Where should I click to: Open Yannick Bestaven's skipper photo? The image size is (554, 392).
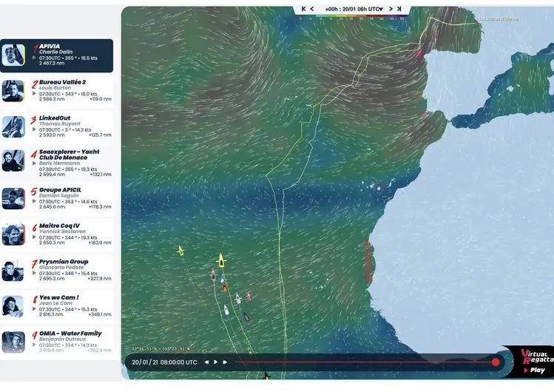[x=13, y=234]
